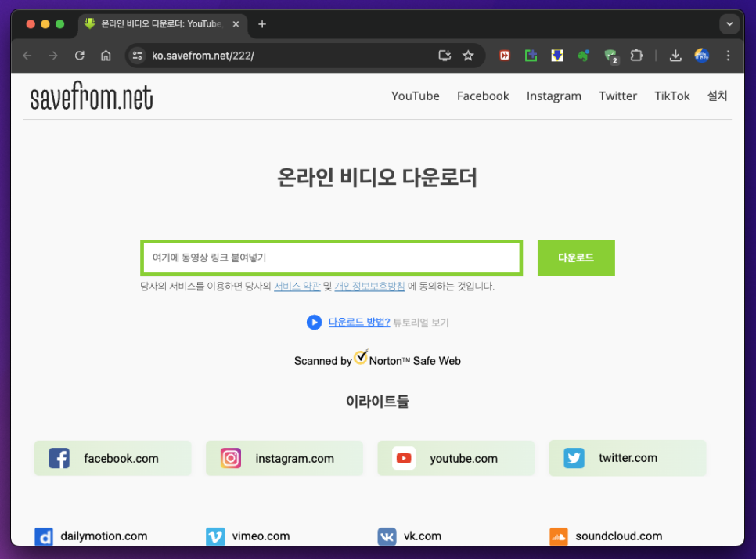Open the 개인정보보호방침 link
The image size is (756, 559).
click(369, 286)
